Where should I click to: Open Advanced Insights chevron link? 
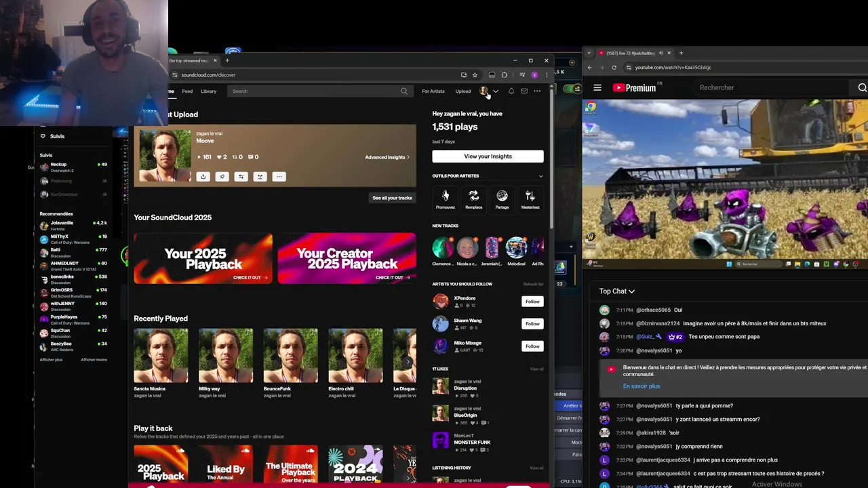point(387,157)
